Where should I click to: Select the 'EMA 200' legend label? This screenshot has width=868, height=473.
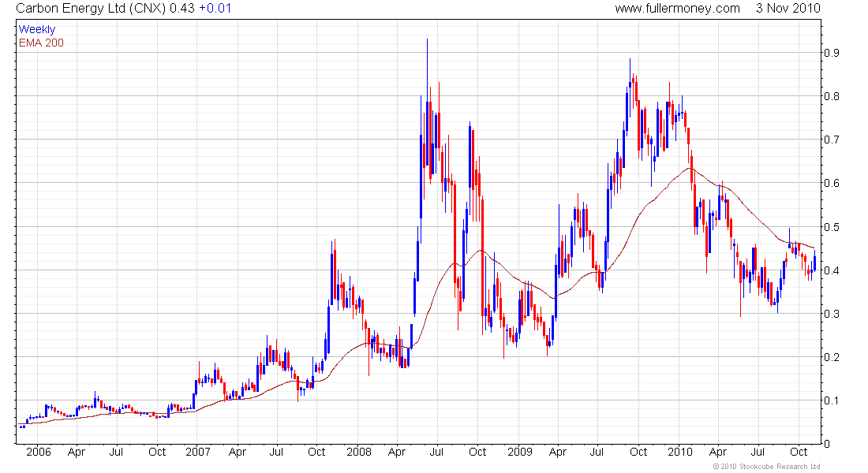tap(42, 43)
